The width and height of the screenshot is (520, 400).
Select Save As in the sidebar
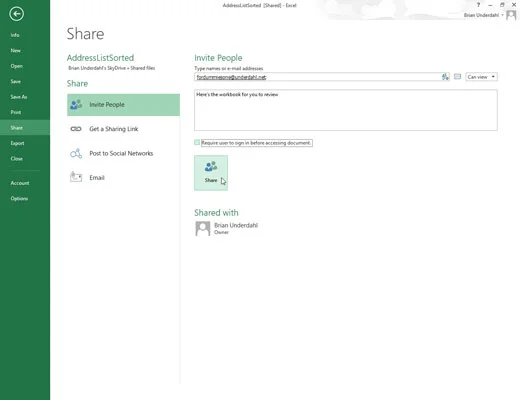[x=19, y=97]
